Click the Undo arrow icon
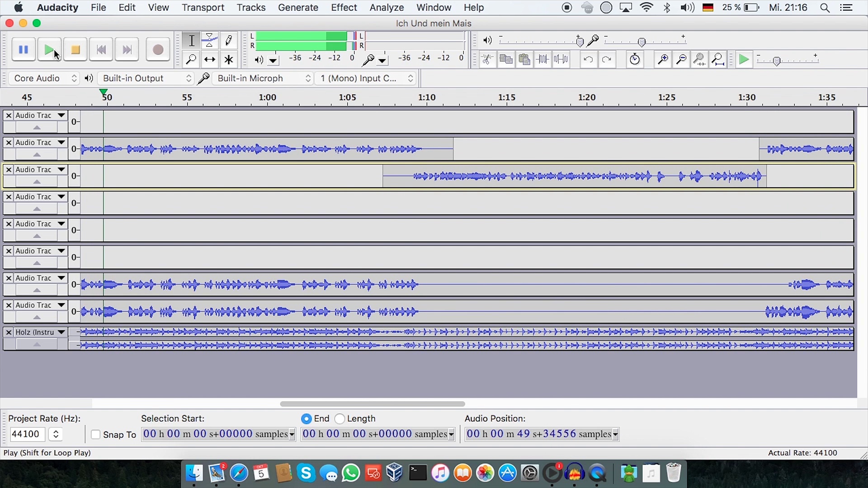The height and width of the screenshot is (488, 868). [588, 60]
